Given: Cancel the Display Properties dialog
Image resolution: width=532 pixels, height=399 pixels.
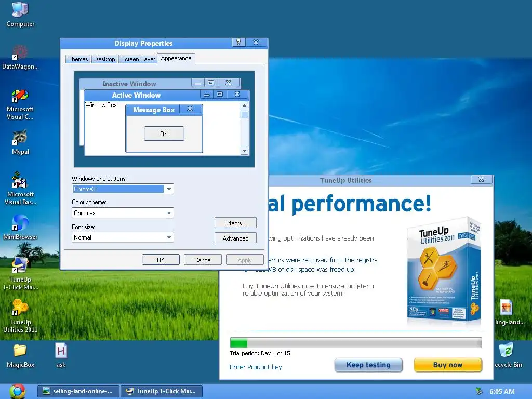Looking at the screenshot, I should pos(203,260).
